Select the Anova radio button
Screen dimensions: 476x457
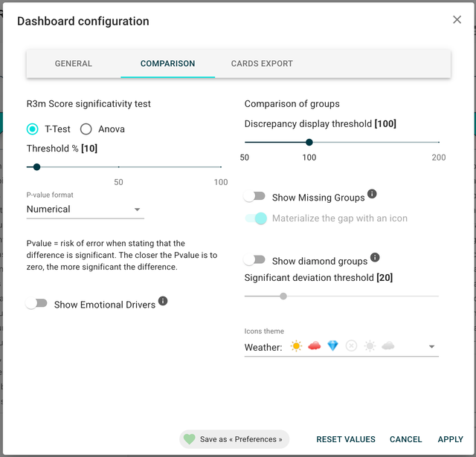click(86, 129)
